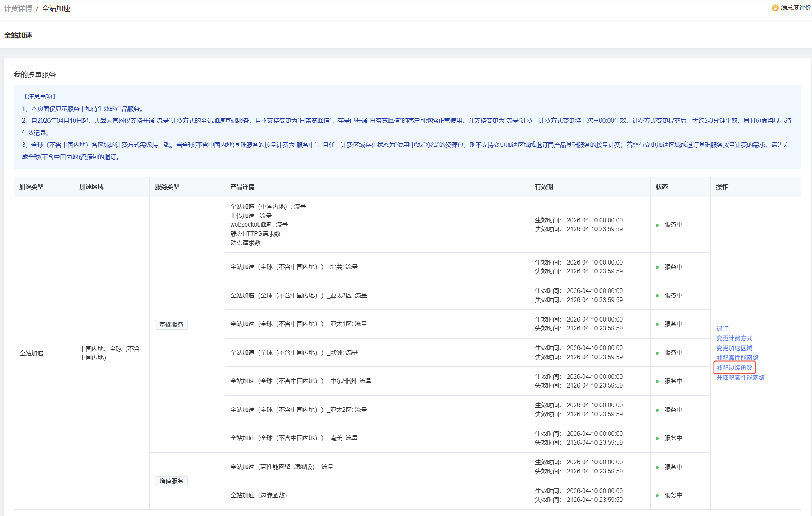Click the satisfaction rating smiley icon

(x=775, y=8)
